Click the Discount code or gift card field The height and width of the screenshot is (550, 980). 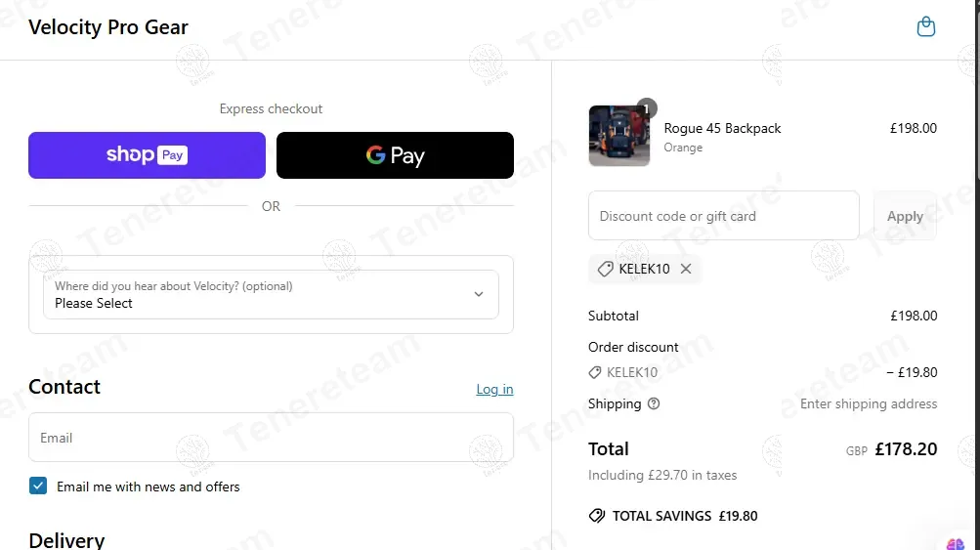pos(723,216)
